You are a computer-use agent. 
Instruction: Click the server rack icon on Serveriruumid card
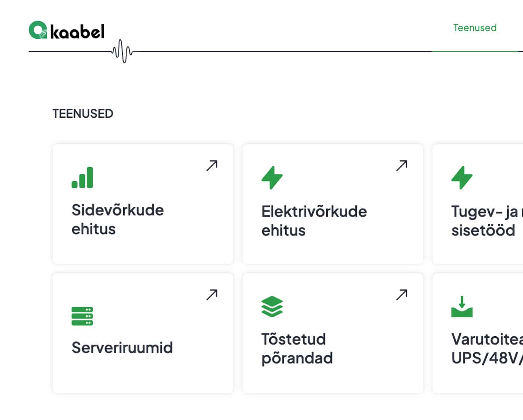(82, 316)
